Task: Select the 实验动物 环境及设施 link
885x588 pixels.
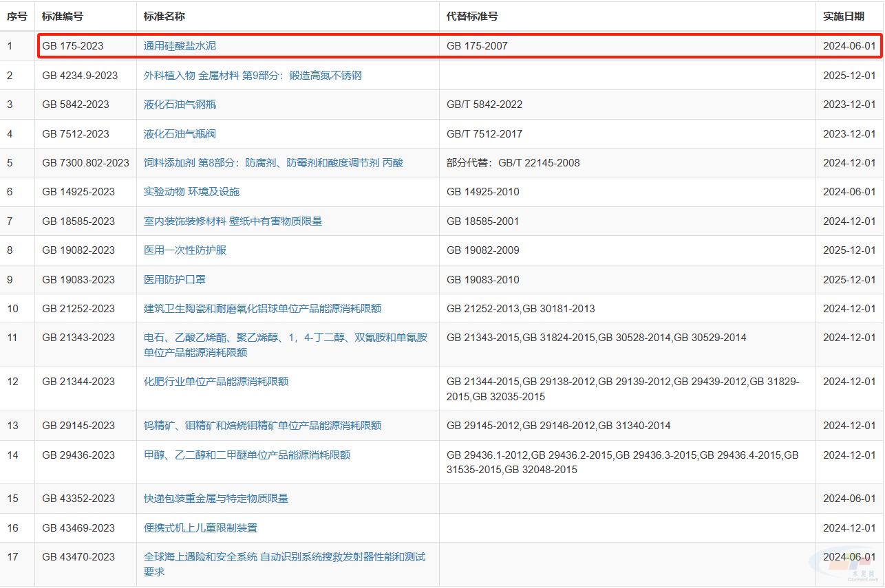Action: 191,192
